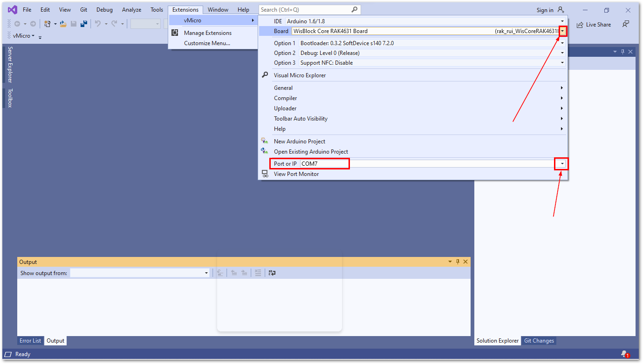643x364 pixels.
Task: Click the notifications bell in status bar
Action: point(625,354)
